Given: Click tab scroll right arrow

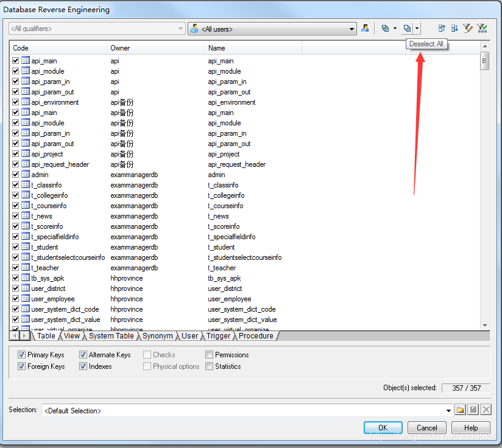Looking at the screenshot, I should click(24, 336).
